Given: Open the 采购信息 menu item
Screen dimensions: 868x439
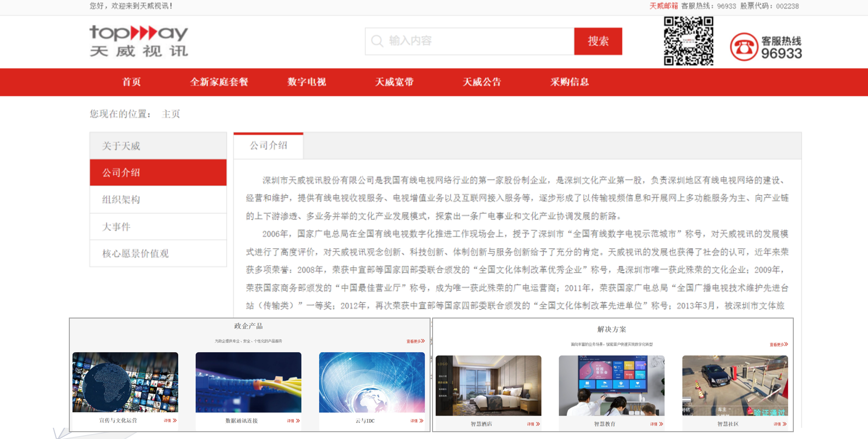Looking at the screenshot, I should coord(570,82).
